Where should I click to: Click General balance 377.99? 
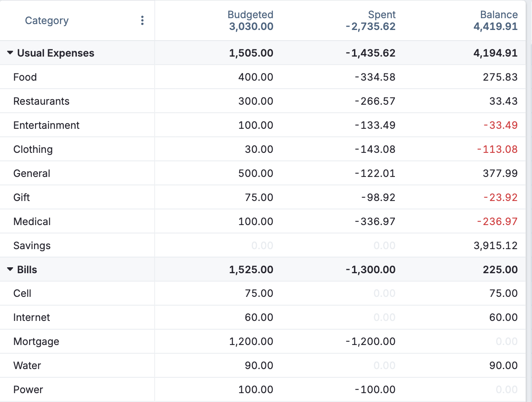click(x=500, y=174)
